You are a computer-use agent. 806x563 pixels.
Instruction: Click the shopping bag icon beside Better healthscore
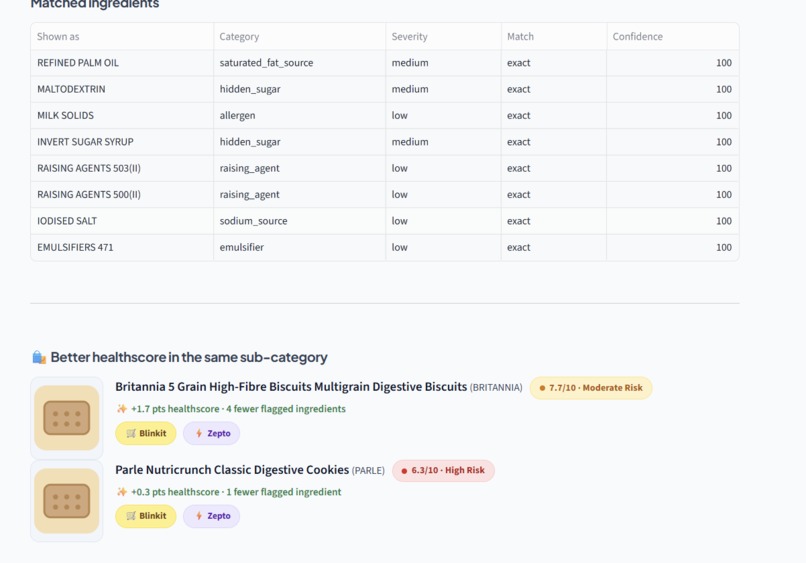pyautogui.click(x=39, y=357)
